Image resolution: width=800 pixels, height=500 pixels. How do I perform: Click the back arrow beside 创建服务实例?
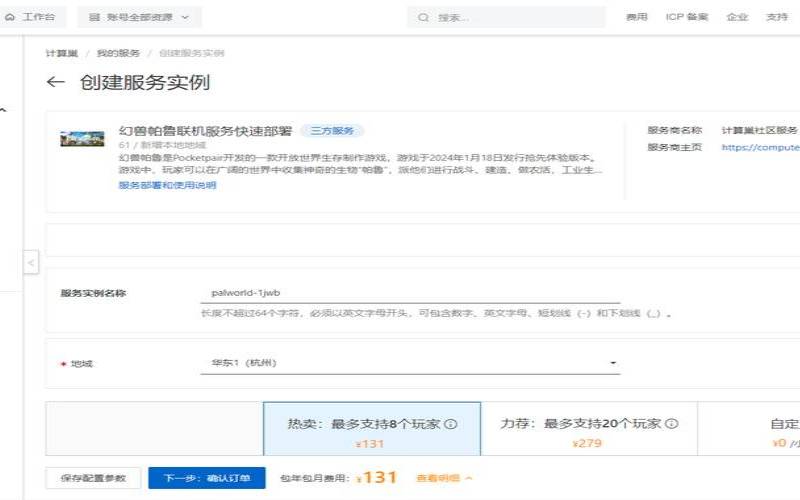click(55, 83)
